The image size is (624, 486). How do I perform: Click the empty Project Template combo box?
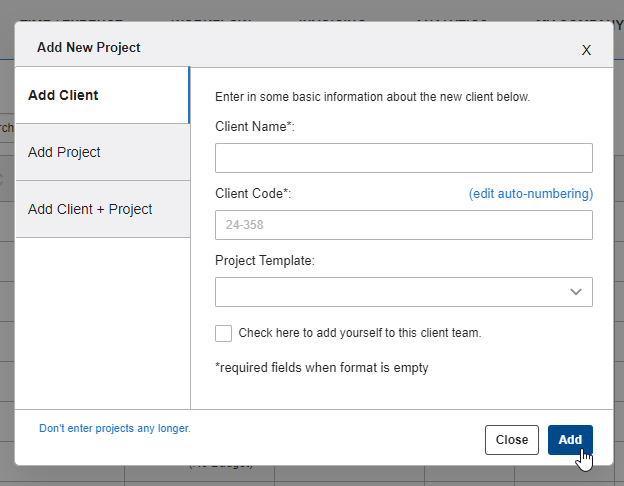[x=390, y=292]
